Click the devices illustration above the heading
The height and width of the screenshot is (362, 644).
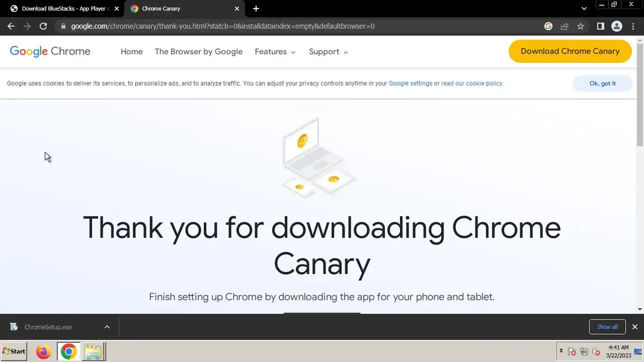pos(319,158)
